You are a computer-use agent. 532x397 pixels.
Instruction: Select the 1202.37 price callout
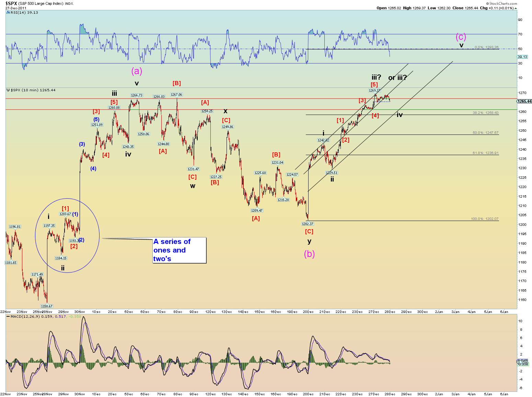(308, 224)
